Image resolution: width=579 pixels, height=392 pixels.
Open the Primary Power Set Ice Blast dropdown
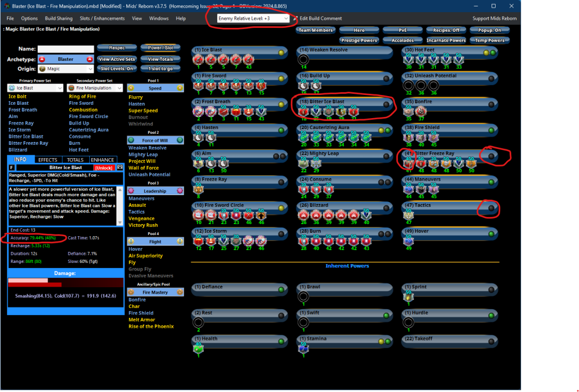click(35, 88)
